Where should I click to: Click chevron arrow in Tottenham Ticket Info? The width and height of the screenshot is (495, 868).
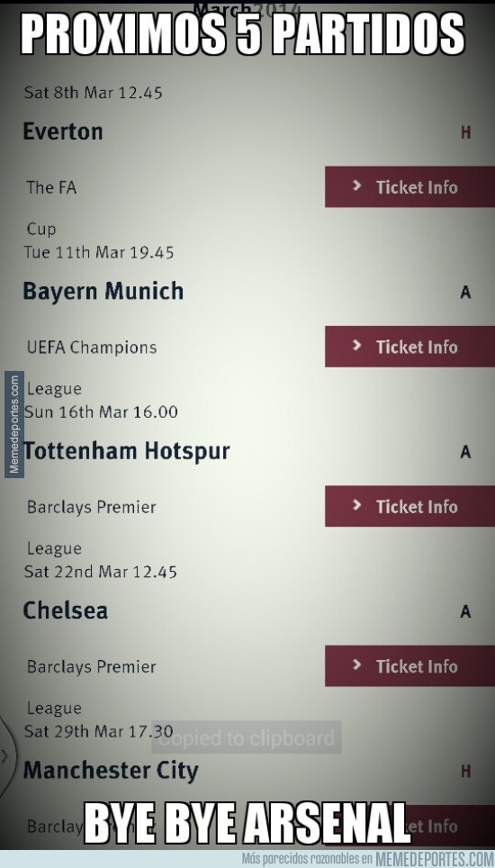click(356, 505)
